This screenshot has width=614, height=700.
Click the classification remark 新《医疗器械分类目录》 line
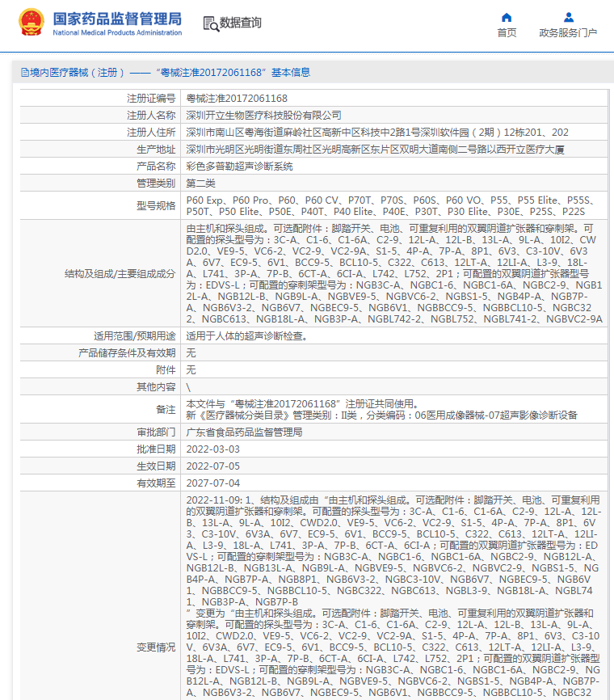click(x=381, y=415)
